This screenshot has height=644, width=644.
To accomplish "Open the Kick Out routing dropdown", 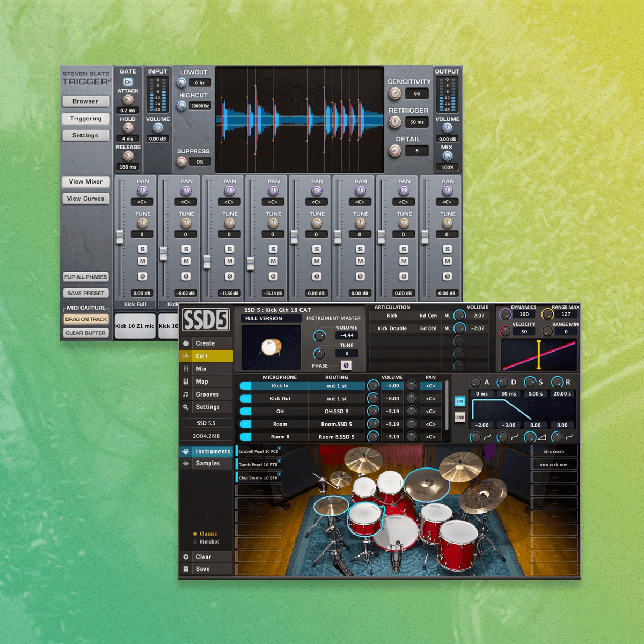I will click(x=336, y=399).
